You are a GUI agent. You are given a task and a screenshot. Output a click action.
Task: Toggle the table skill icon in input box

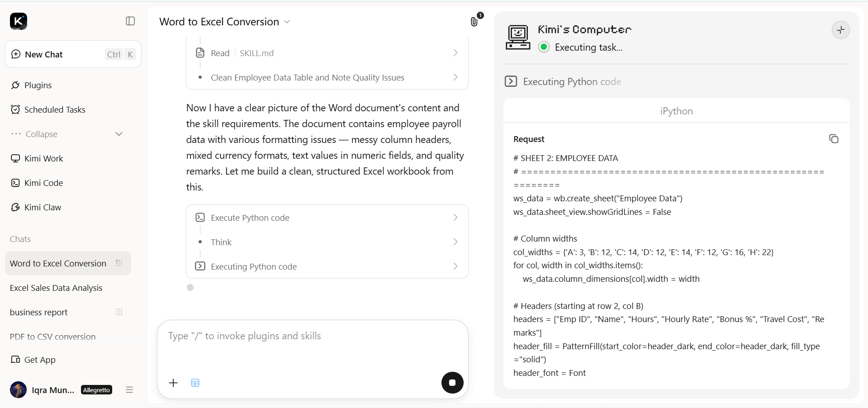tap(195, 383)
